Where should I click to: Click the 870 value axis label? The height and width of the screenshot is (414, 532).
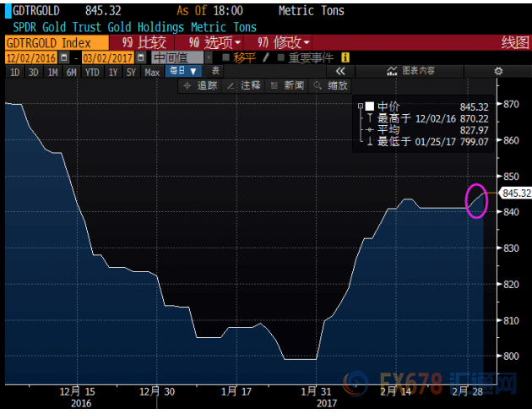pos(511,104)
